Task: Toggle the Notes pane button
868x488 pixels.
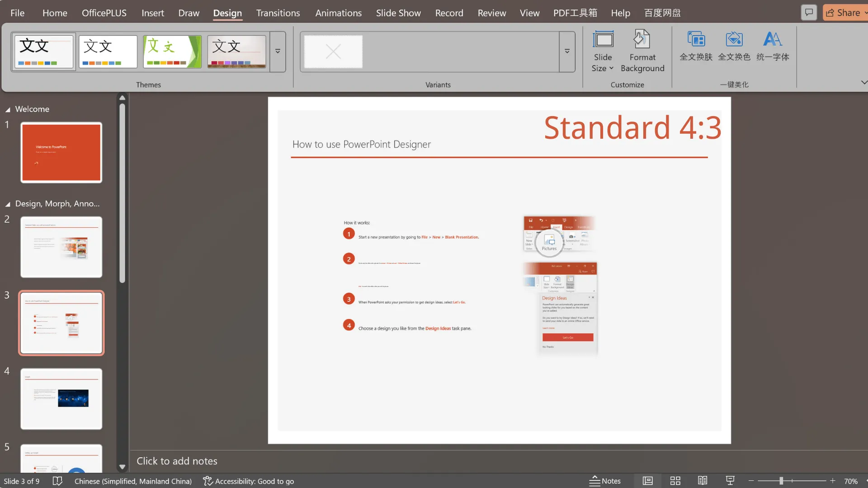Action: point(605,481)
